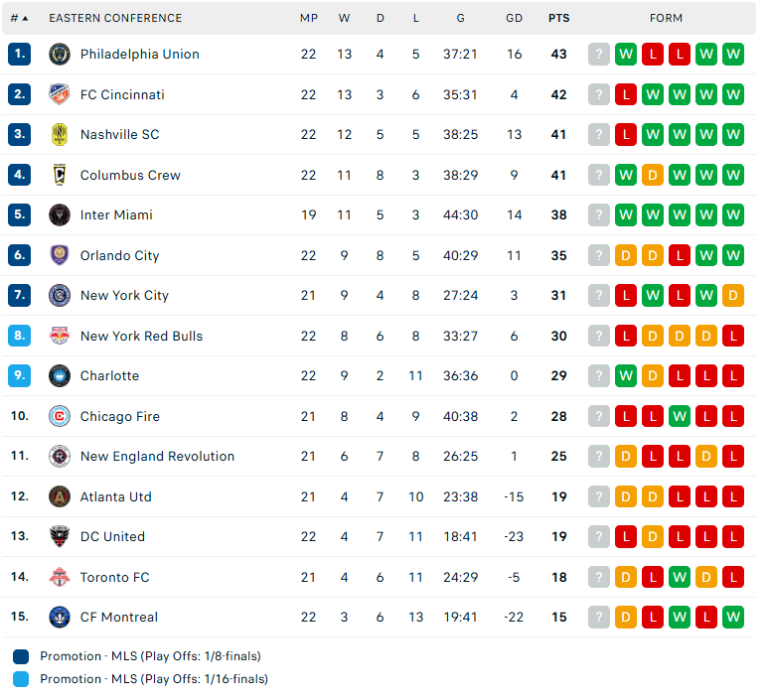Screen dimensions: 768x700
Task: Click the FC Cincinnati team logo
Action: [60, 94]
